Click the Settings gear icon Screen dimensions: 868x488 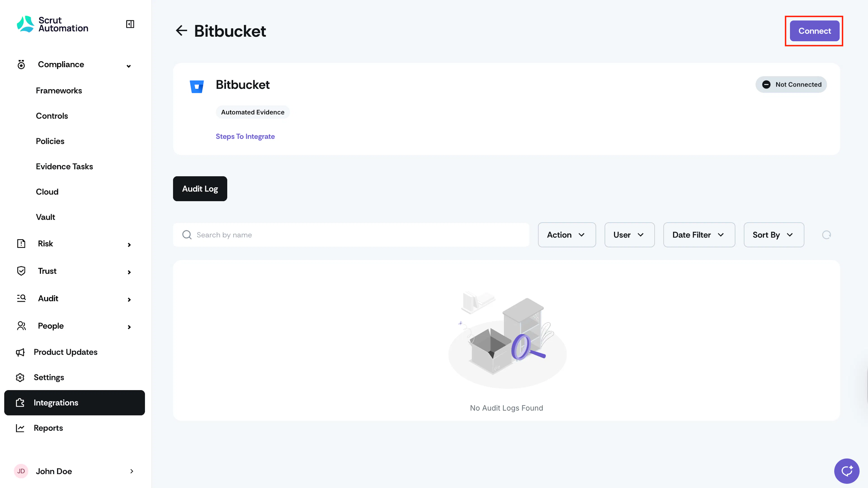(x=20, y=377)
